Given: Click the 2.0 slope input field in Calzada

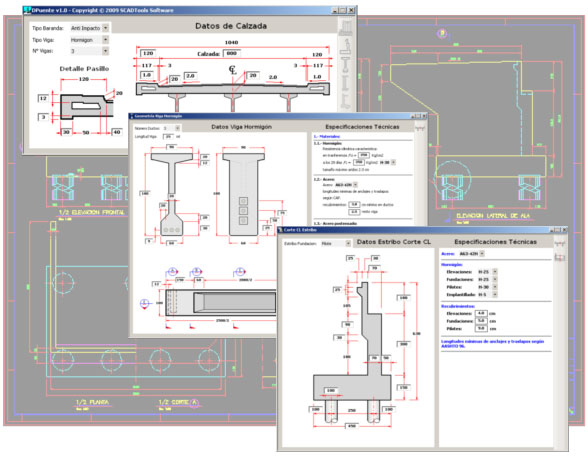Looking at the screenshot, I should tap(190, 76).
